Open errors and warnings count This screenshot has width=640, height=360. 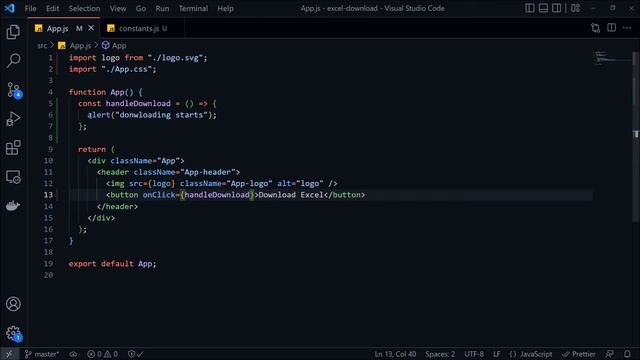[x=102, y=354]
